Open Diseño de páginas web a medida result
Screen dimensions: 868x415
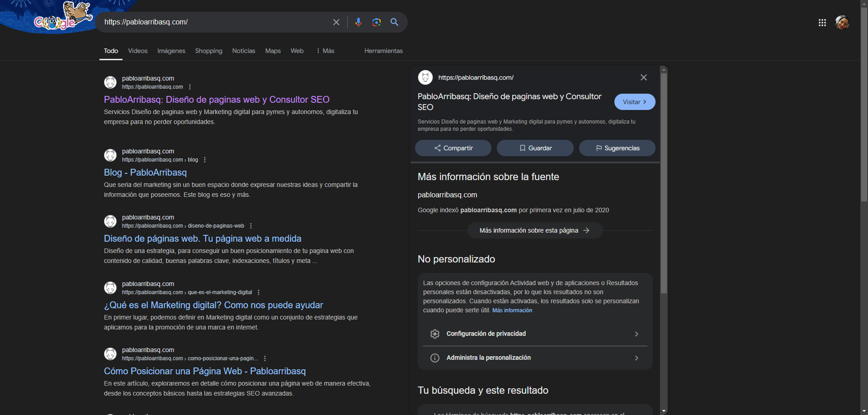pos(203,239)
